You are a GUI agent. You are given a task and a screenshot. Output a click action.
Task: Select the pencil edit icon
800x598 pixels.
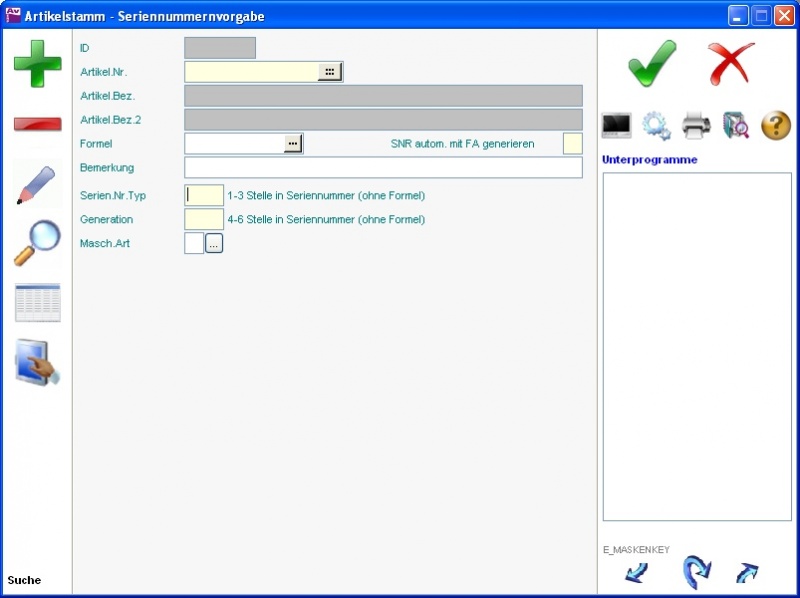click(37, 185)
